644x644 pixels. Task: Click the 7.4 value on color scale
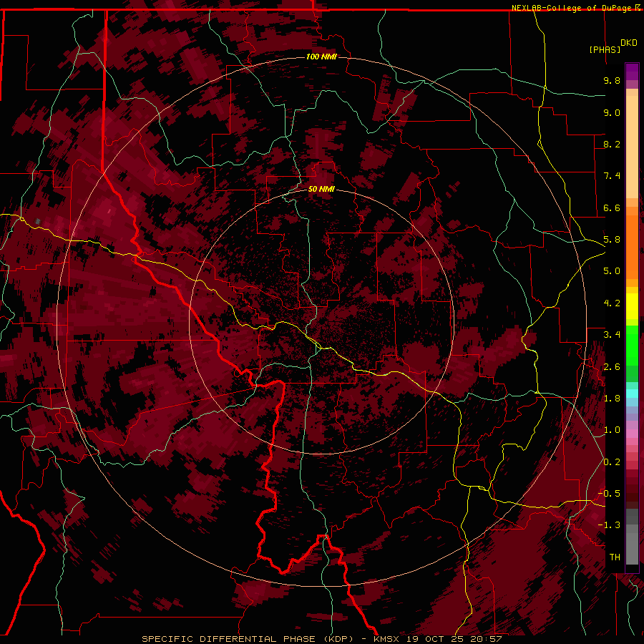(x=612, y=176)
